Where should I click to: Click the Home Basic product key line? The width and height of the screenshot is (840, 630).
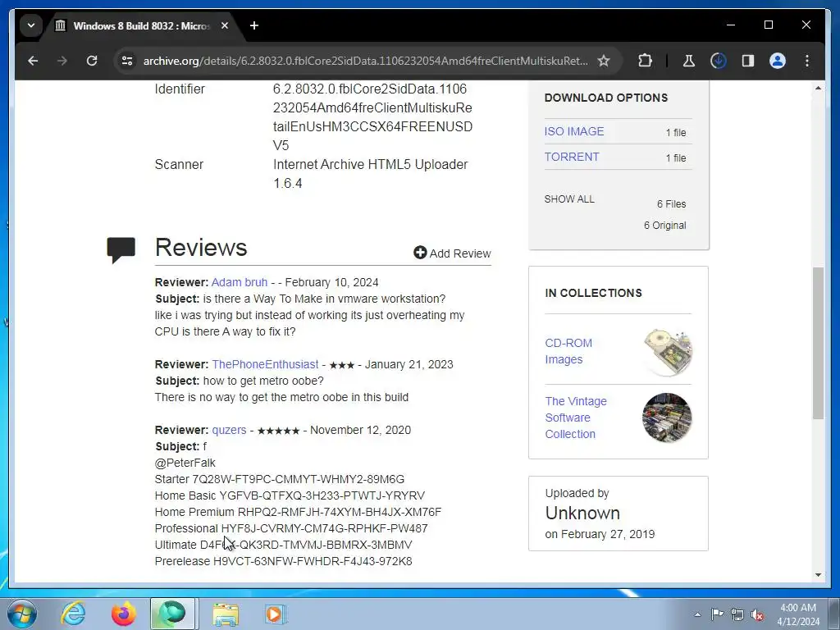tap(290, 495)
